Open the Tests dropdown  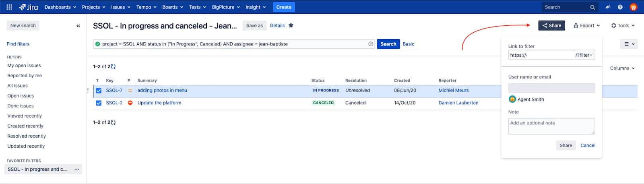(198, 7)
